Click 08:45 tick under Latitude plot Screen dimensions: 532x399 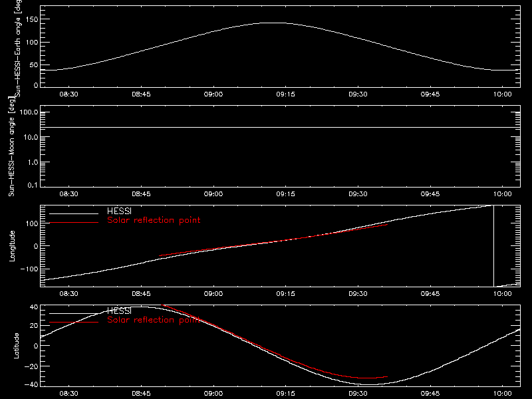pos(141,394)
